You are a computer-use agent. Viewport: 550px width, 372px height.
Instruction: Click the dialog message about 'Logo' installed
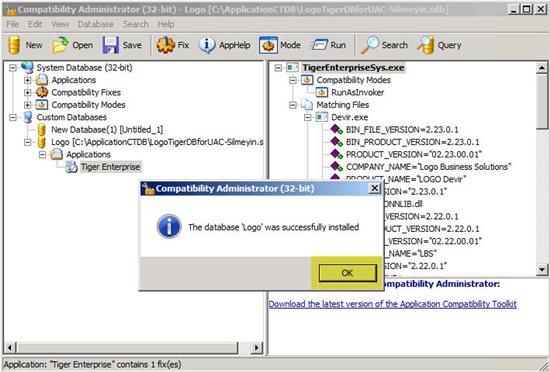(x=274, y=227)
